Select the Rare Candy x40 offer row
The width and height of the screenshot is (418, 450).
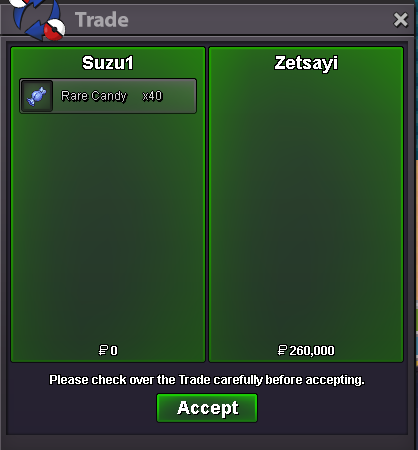point(108,96)
